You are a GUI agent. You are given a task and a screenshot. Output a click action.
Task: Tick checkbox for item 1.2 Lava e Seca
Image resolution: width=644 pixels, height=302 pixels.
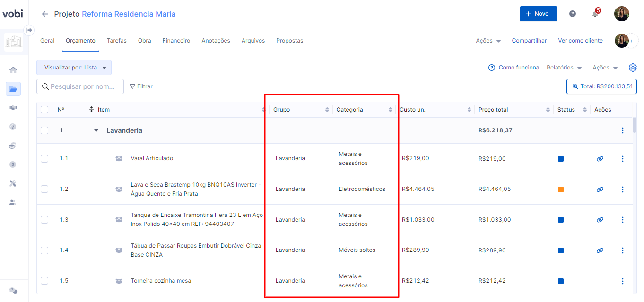pyautogui.click(x=44, y=189)
